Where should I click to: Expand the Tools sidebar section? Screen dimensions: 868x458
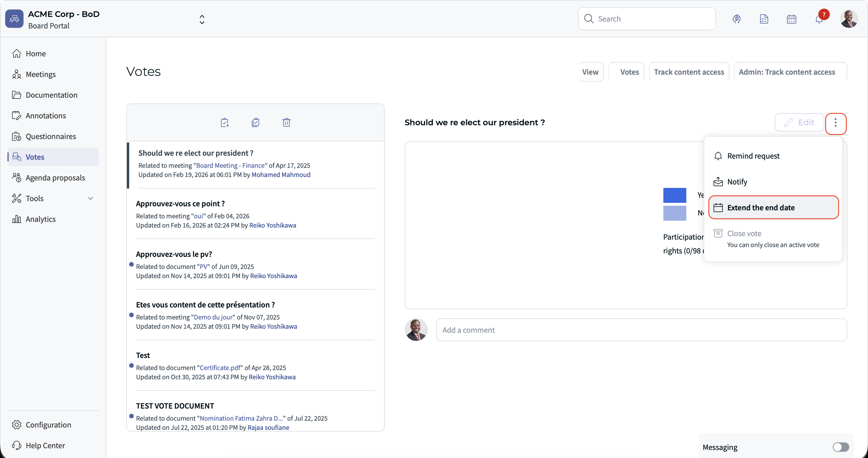point(53,198)
